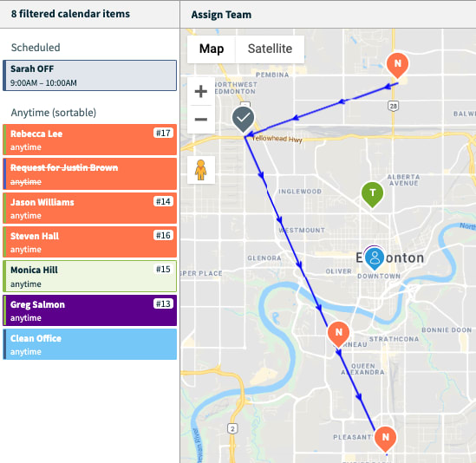Image resolution: width=476 pixels, height=463 pixels.
Task: Click the Highway 2 shield on map
Action: point(232,429)
